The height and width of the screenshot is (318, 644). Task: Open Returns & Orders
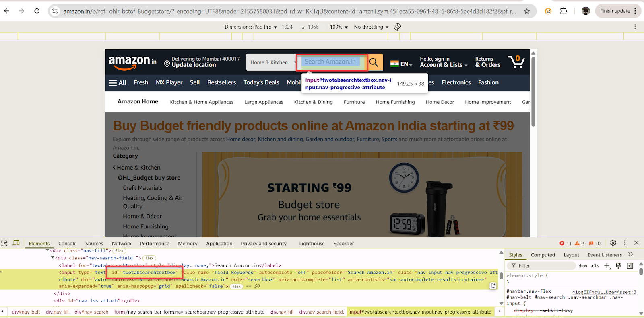(x=487, y=62)
